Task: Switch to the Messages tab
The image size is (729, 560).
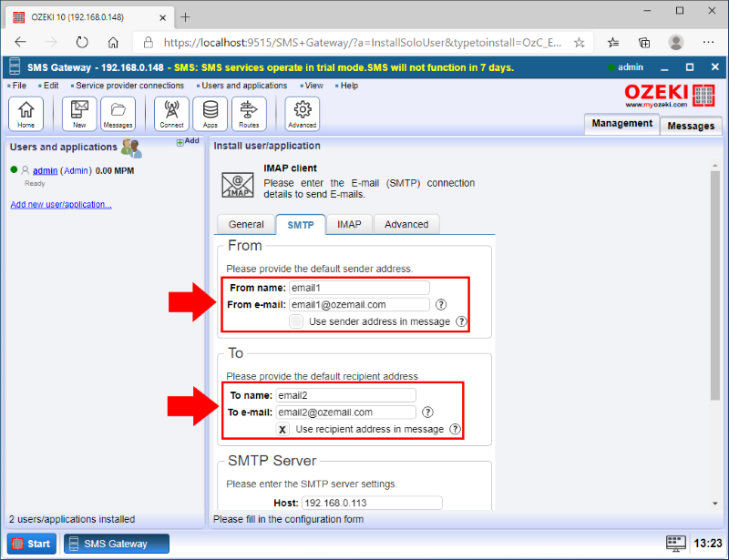Action: coord(691,126)
